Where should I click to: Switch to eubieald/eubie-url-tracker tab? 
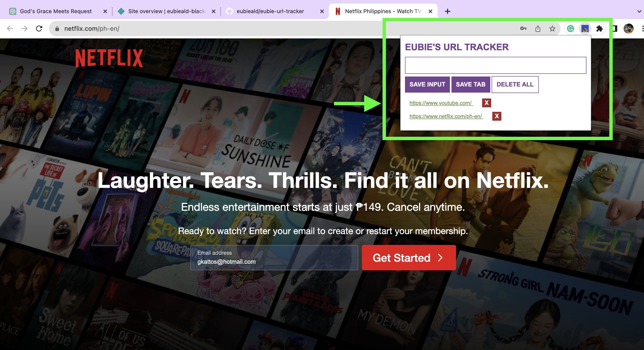click(270, 11)
